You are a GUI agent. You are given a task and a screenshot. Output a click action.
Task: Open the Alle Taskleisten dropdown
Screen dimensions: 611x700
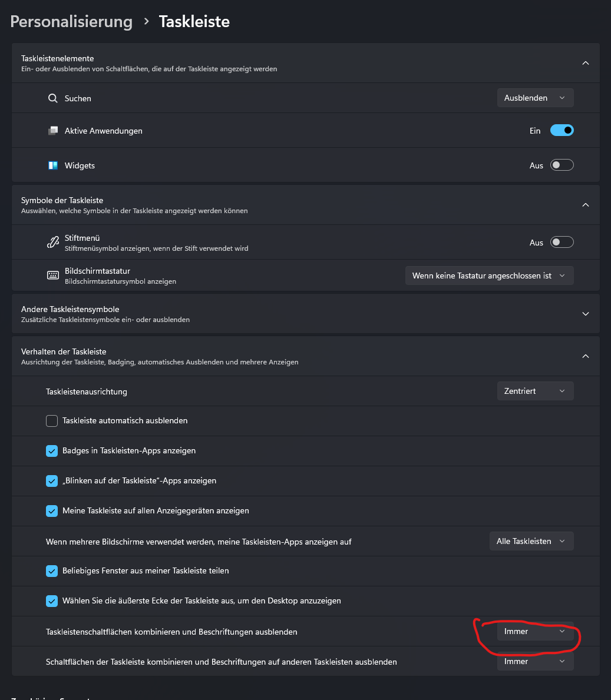point(531,541)
